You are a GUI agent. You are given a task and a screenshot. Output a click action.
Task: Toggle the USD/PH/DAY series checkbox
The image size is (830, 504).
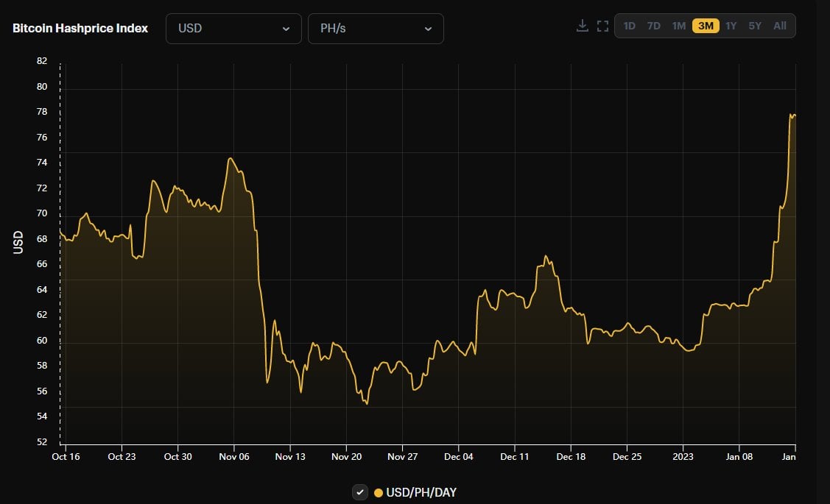pyautogui.click(x=360, y=492)
